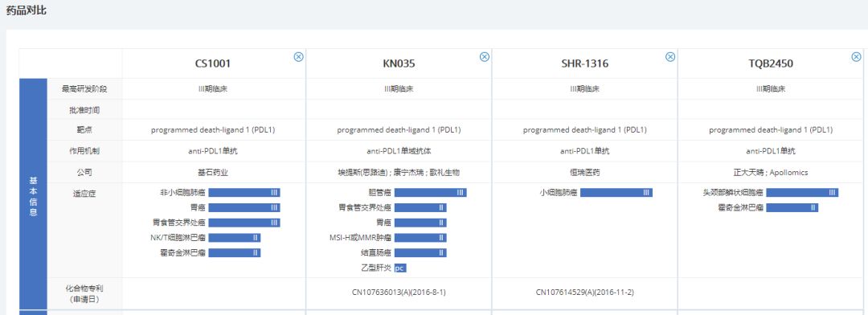This screenshot has height=315, width=868.
Task: Click KN035's 胆管癌 phase III bar
Action: pyautogui.click(x=430, y=193)
